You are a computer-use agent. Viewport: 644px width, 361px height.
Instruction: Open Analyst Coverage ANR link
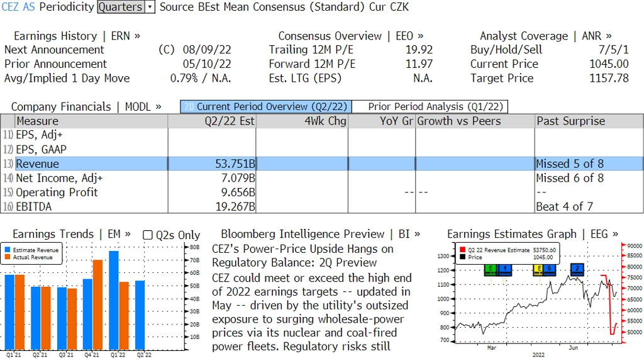pos(545,36)
